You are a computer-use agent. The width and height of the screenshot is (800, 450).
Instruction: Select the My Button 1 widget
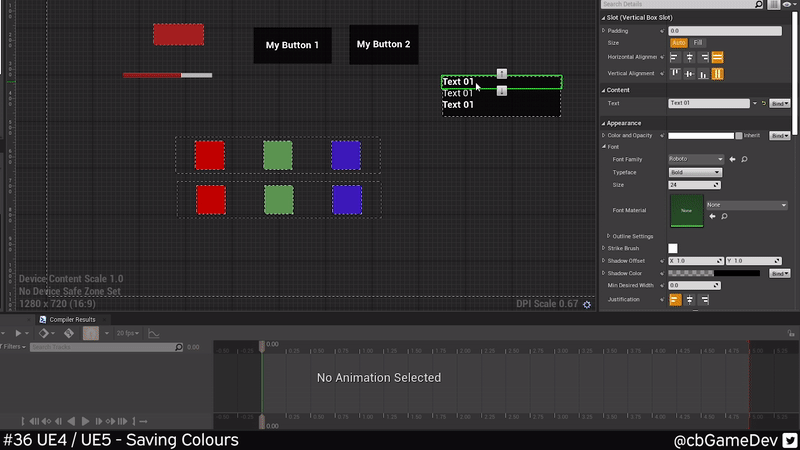tap(292, 45)
